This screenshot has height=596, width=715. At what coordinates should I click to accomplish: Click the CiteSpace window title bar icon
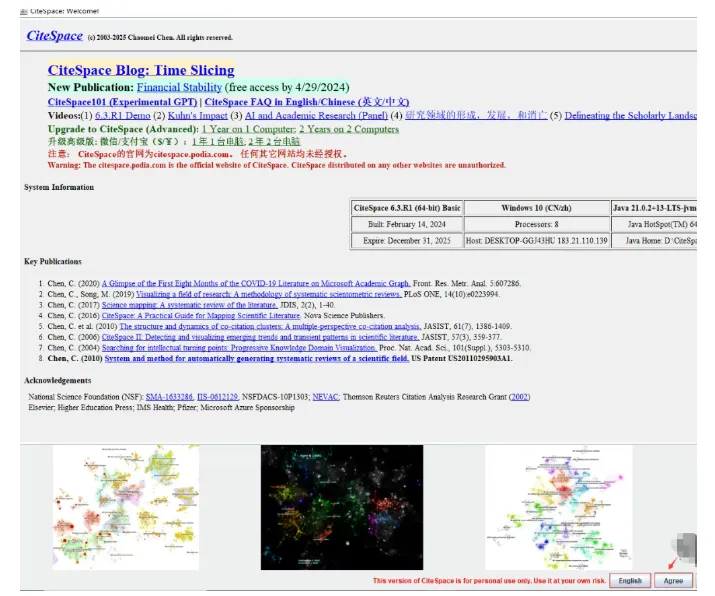pyautogui.click(x=24, y=11)
